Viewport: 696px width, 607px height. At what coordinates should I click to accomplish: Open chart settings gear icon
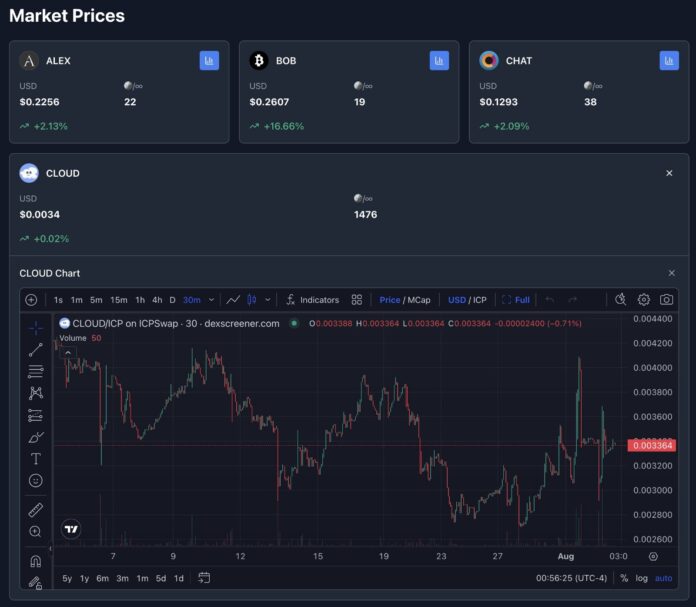[644, 300]
